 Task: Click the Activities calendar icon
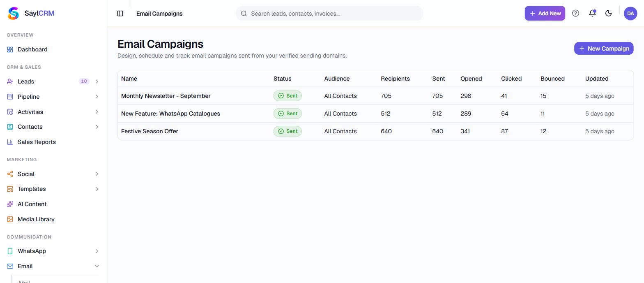10,112
